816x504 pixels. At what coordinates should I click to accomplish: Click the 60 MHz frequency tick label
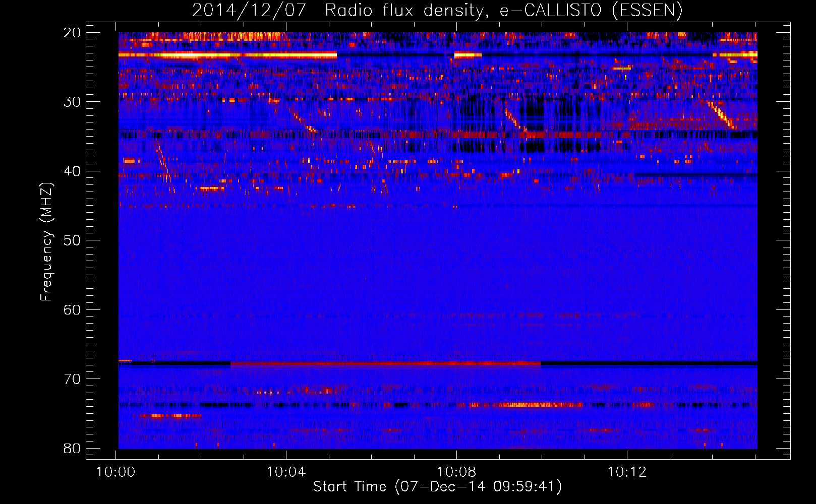coord(72,309)
